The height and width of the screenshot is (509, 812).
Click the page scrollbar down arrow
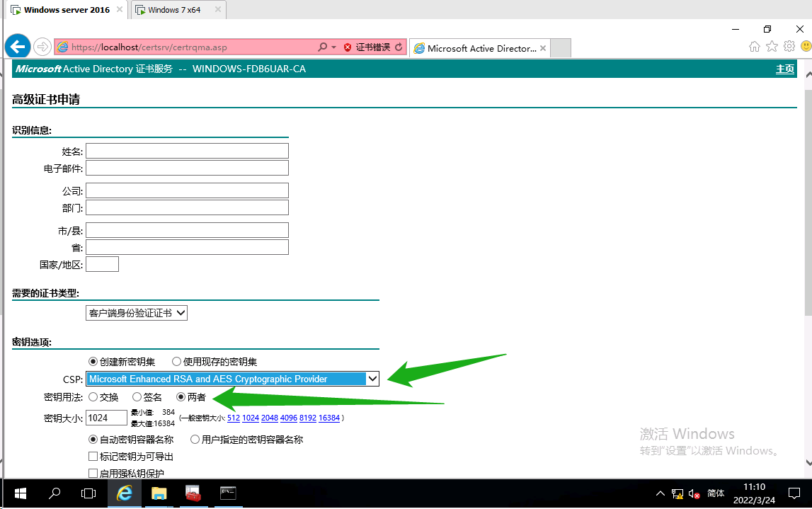coord(808,463)
